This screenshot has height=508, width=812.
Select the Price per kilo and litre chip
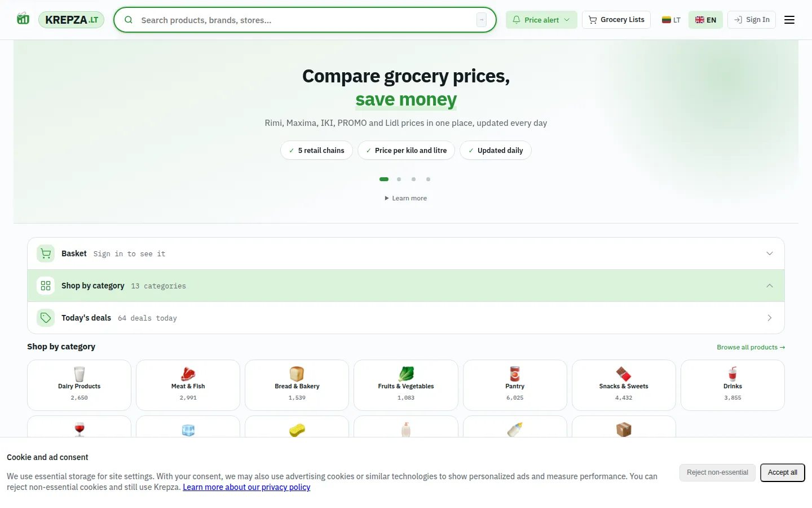point(406,150)
